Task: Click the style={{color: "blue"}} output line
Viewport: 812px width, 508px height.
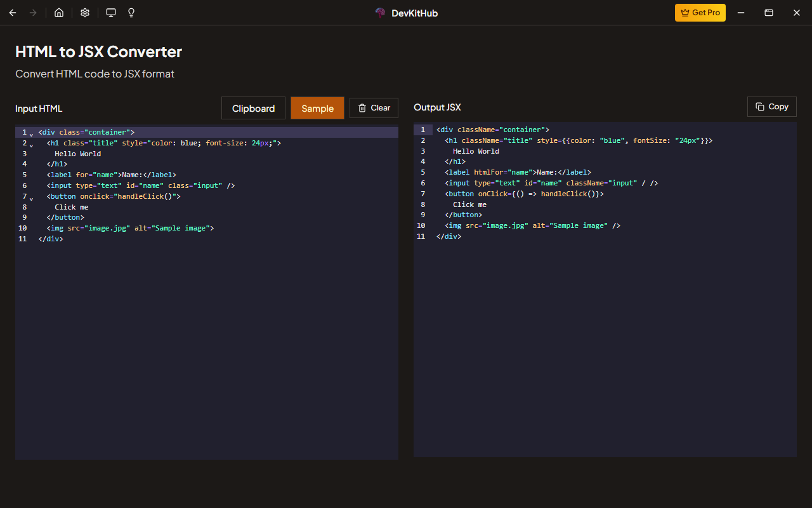Action: 579,140
